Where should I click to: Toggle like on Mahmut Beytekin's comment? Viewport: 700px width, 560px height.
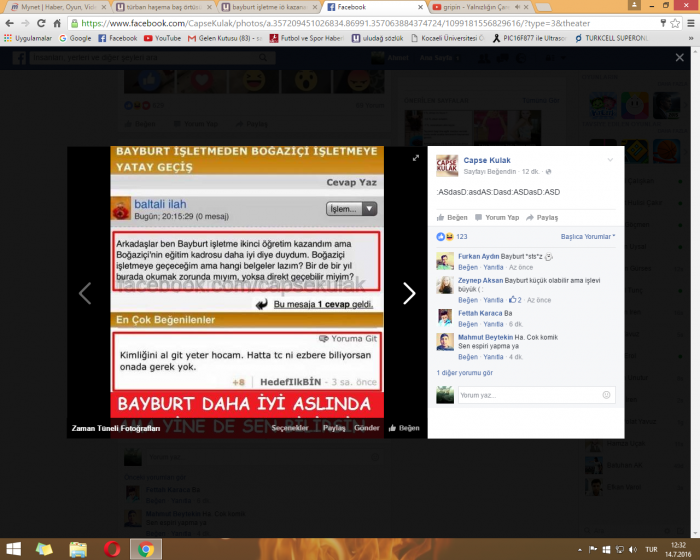pos(467,356)
